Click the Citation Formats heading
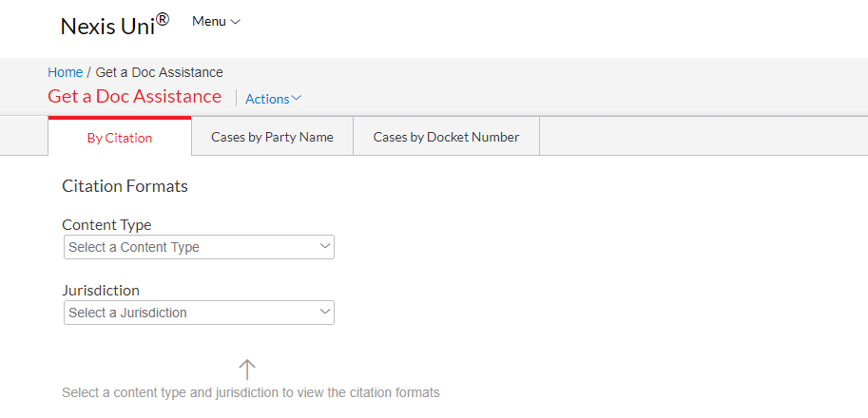The width and height of the screenshot is (868, 418). (125, 186)
